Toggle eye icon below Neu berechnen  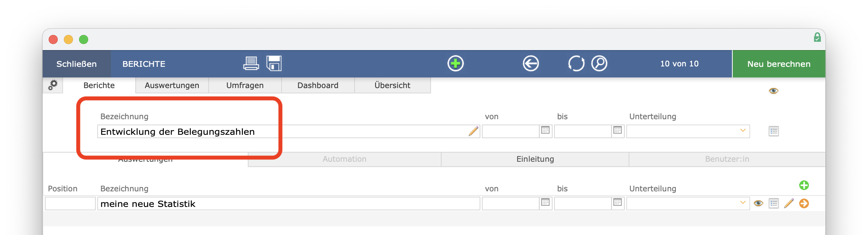[x=773, y=91]
